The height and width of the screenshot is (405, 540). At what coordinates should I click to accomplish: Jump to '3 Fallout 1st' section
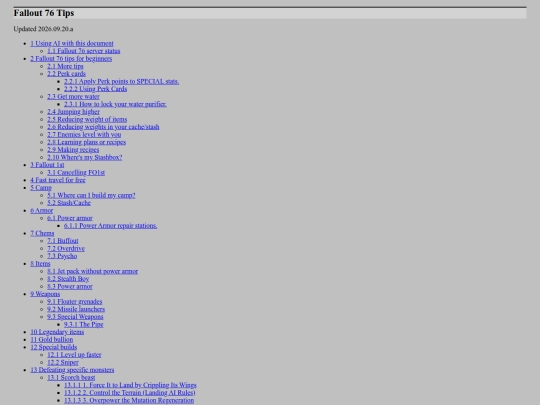tap(47, 165)
